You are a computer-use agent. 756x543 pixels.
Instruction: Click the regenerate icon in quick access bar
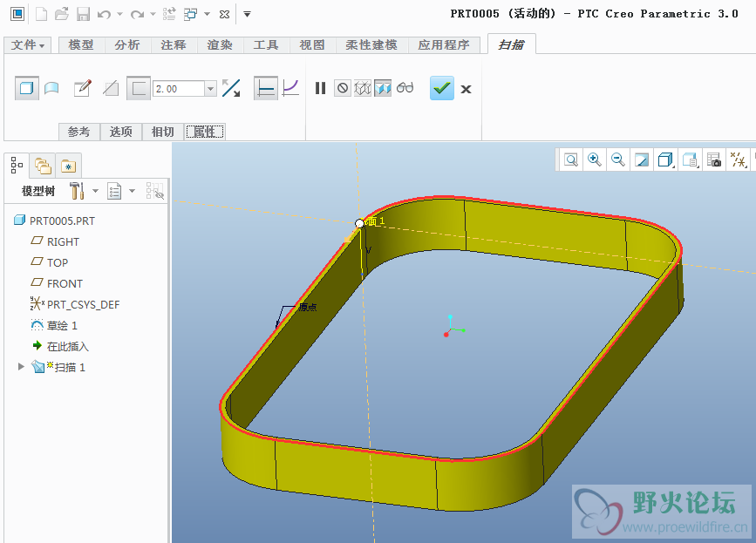point(169,14)
